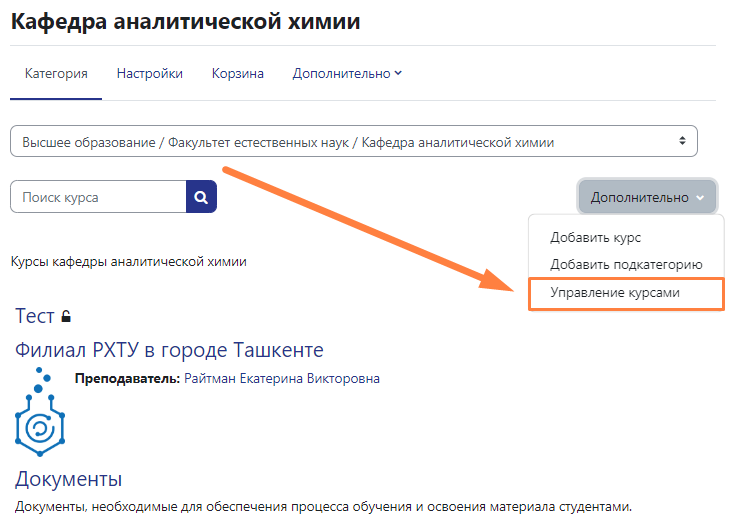Choose Добавить курс from the menu
755x529 pixels.
[595, 238]
